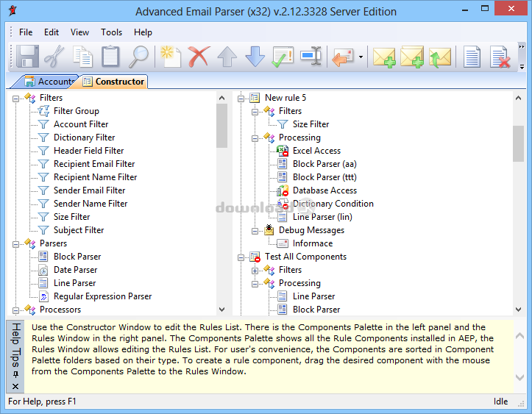Click rules window scroll down arrow
This screenshot has width=532, height=414.
(x=518, y=310)
